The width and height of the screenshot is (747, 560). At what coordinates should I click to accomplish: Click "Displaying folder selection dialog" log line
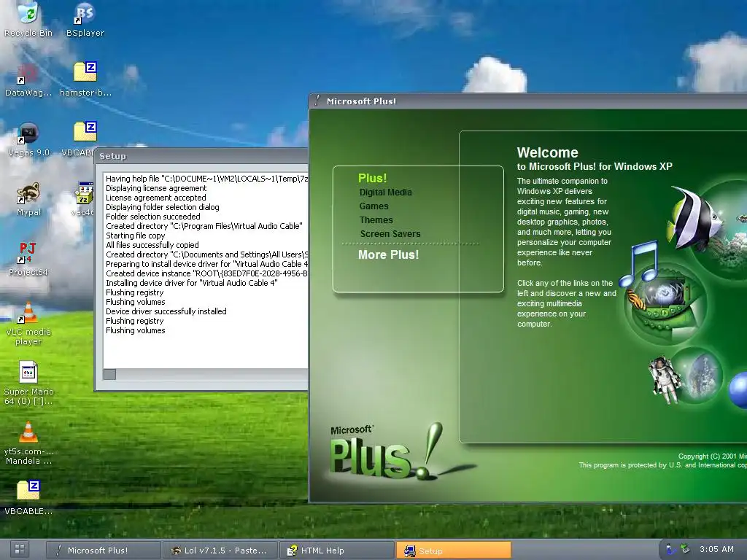coord(163,207)
